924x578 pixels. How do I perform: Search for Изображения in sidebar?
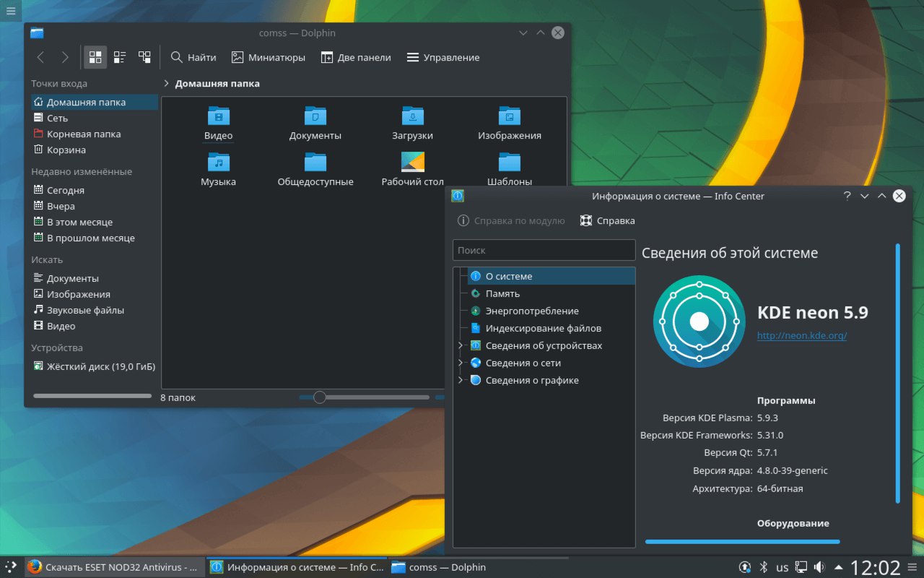[95, 295]
